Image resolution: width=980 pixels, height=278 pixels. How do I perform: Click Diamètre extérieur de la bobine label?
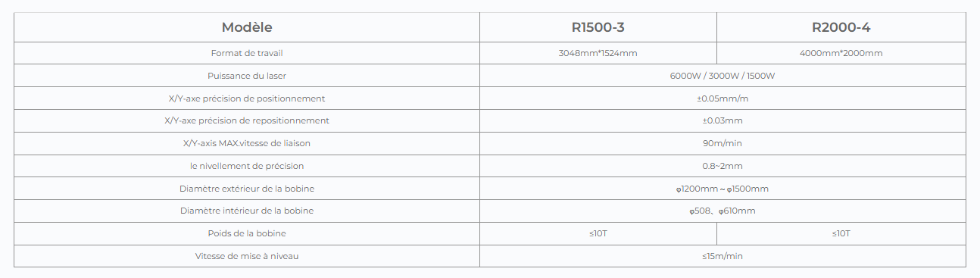pyautogui.click(x=247, y=189)
